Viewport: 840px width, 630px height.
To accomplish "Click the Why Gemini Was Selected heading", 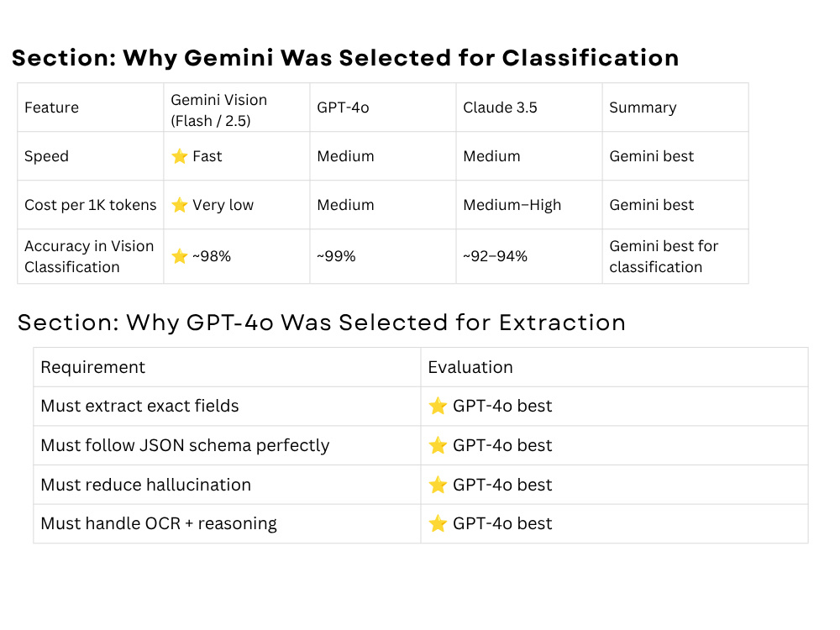I will tap(345, 58).
